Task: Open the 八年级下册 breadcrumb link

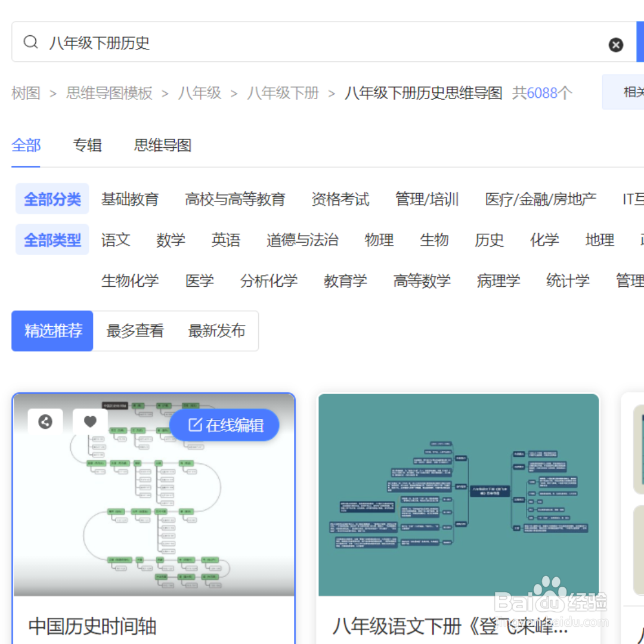Action: pos(283,93)
